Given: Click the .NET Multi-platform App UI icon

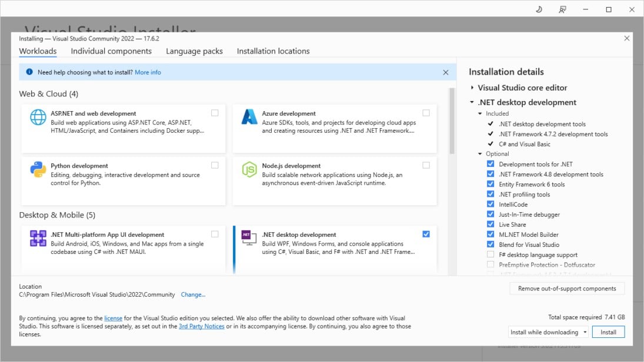Looking at the screenshot, I should pos(38,239).
